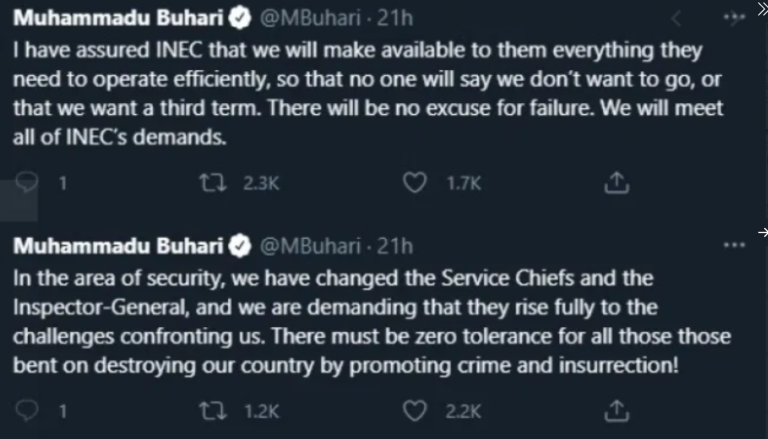Open the tweet text about zero tolerance
This screenshot has width=768, height=439.
tap(372, 322)
